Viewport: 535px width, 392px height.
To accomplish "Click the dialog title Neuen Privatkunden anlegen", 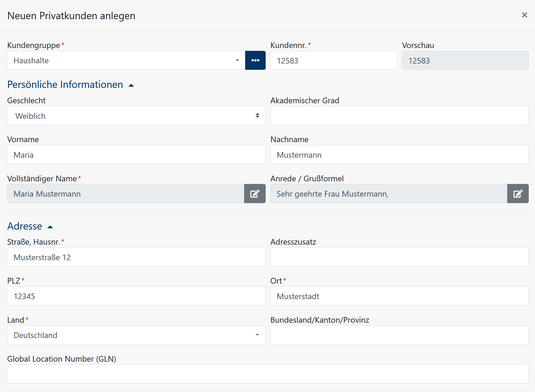I will (x=71, y=16).
